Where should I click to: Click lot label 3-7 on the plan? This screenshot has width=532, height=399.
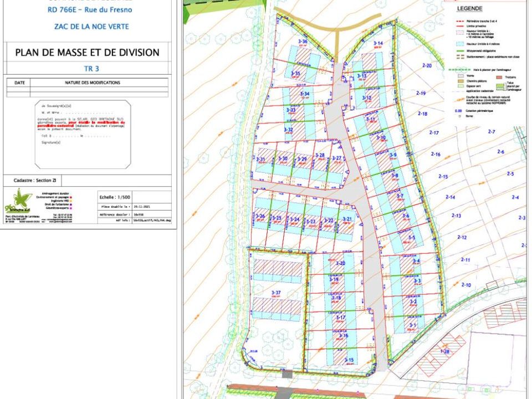point(400,196)
